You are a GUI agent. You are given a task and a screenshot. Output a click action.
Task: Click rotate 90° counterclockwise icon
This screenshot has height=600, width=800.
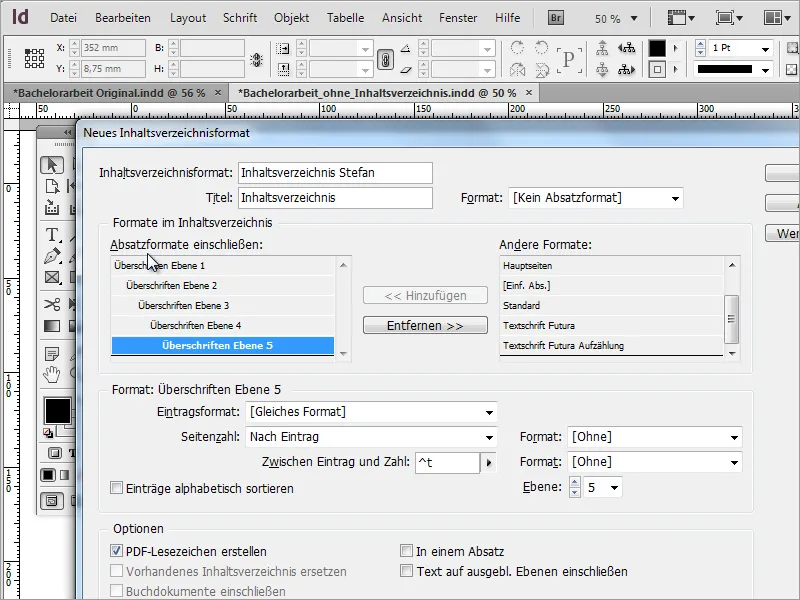(x=541, y=48)
